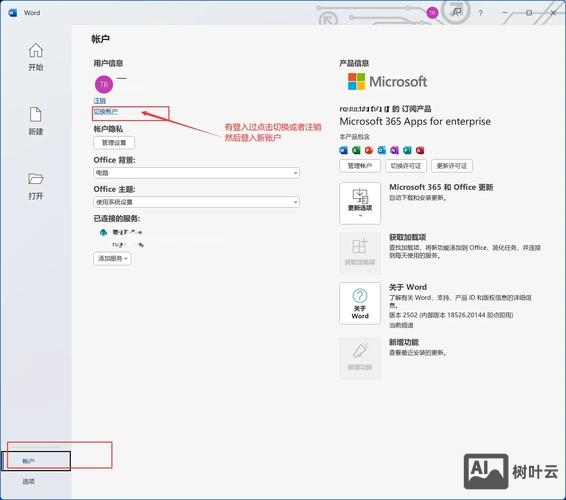Click the 新增功能 what's new tile
The height and width of the screenshot is (500, 566).
click(360, 358)
